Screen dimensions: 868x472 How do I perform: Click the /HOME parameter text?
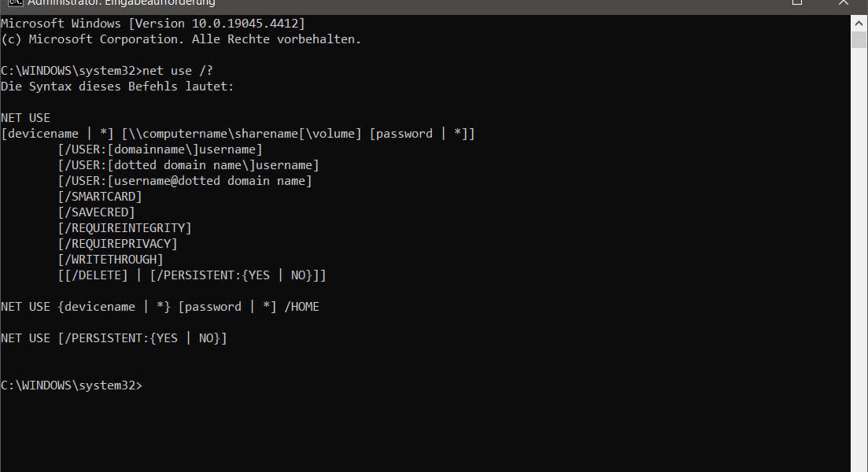(301, 307)
